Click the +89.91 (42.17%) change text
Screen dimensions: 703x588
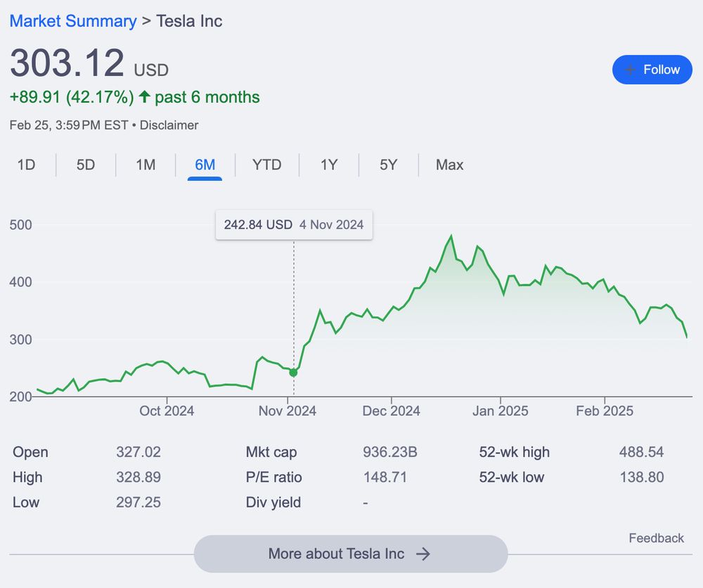click(x=72, y=97)
